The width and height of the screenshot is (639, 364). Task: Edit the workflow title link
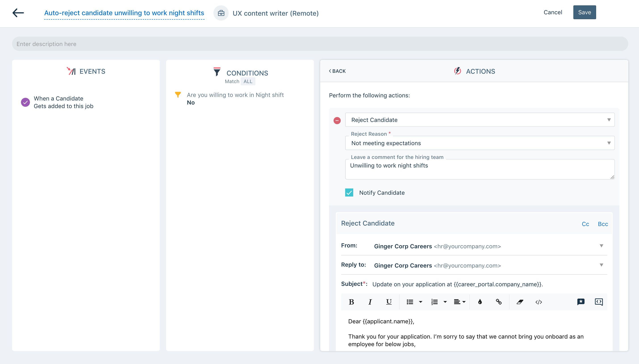coord(124,13)
